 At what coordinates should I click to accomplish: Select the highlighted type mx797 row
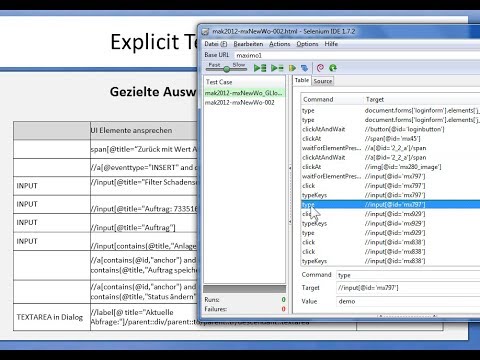390,204
